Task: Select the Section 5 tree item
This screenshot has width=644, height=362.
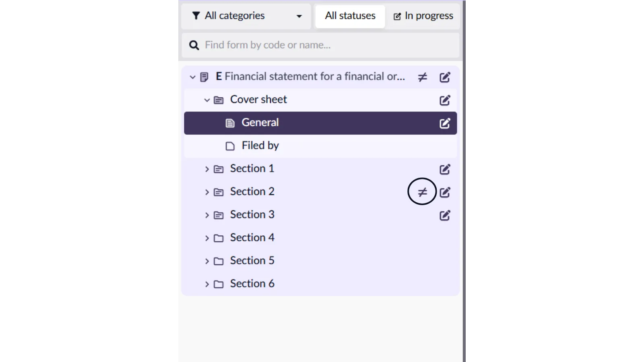Action: click(x=252, y=261)
